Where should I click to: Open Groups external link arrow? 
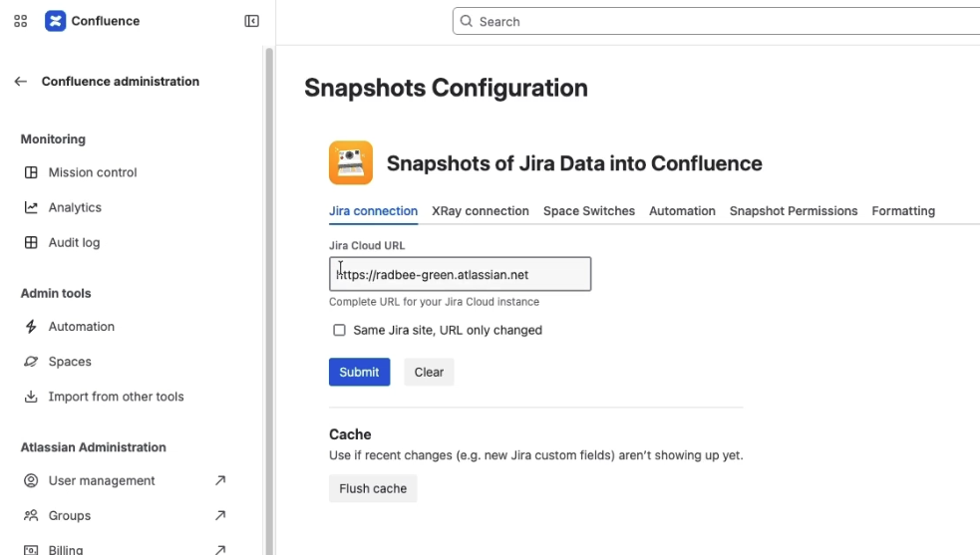pyautogui.click(x=220, y=515)
